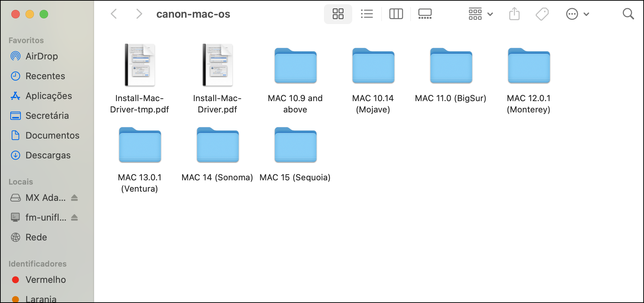Click the Locais sidebar heading

click(x=21, y=182)
